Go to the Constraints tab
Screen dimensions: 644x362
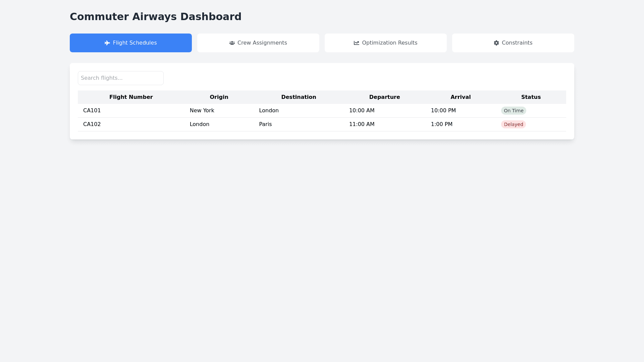coord(513,43)
